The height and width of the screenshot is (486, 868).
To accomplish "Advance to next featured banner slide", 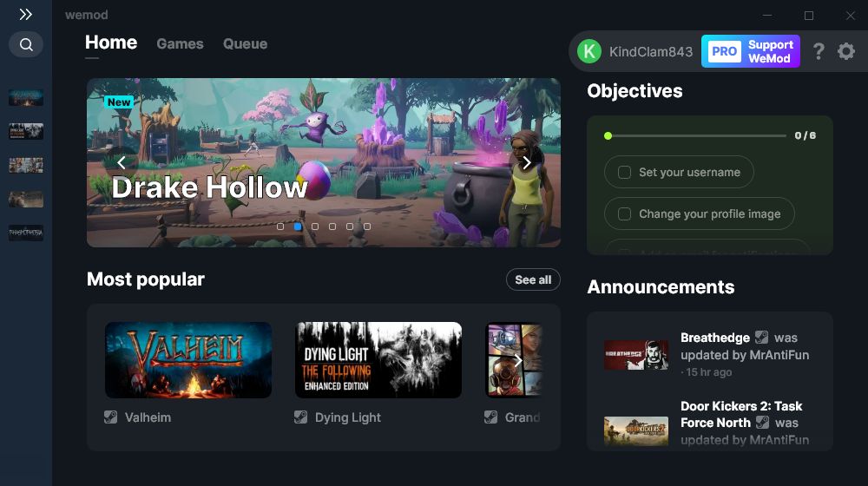I will pos(527,162).
